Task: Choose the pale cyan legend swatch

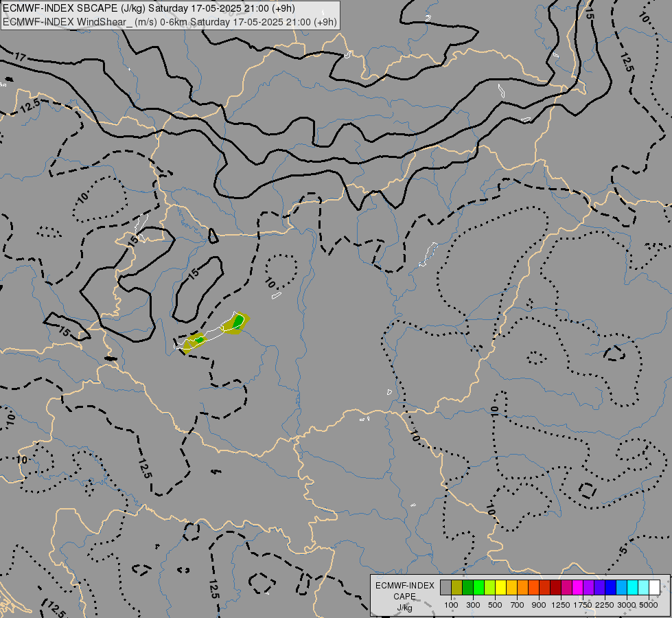Action: click(x=644, y=587)
